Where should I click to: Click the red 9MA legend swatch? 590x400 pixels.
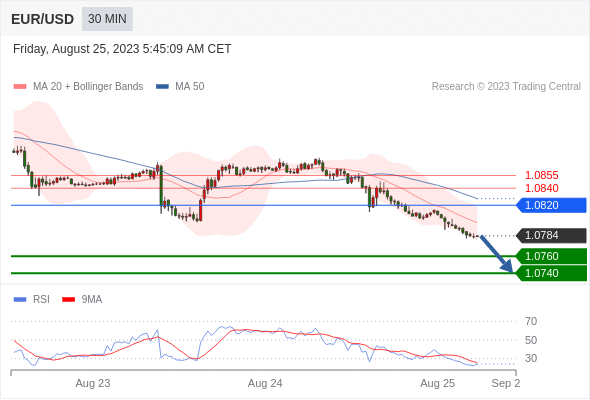coord(68,300)
